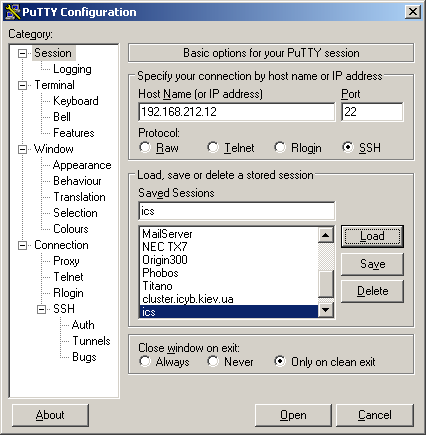Open the SSH settings category in tree
The width and height of the screenshot is (426, 435).
pos(64,309)
